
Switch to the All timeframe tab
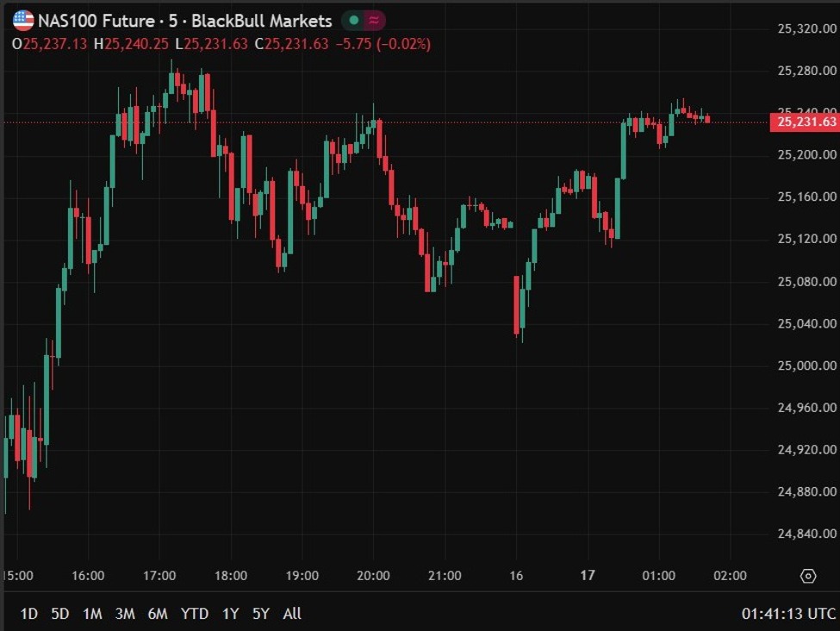(x=292, y=614)
